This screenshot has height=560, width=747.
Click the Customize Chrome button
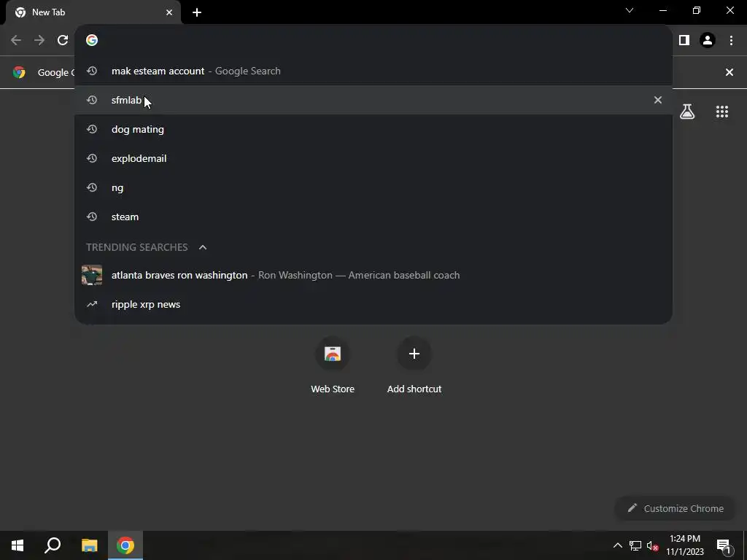pyautogui.click(x=676, y=508)
